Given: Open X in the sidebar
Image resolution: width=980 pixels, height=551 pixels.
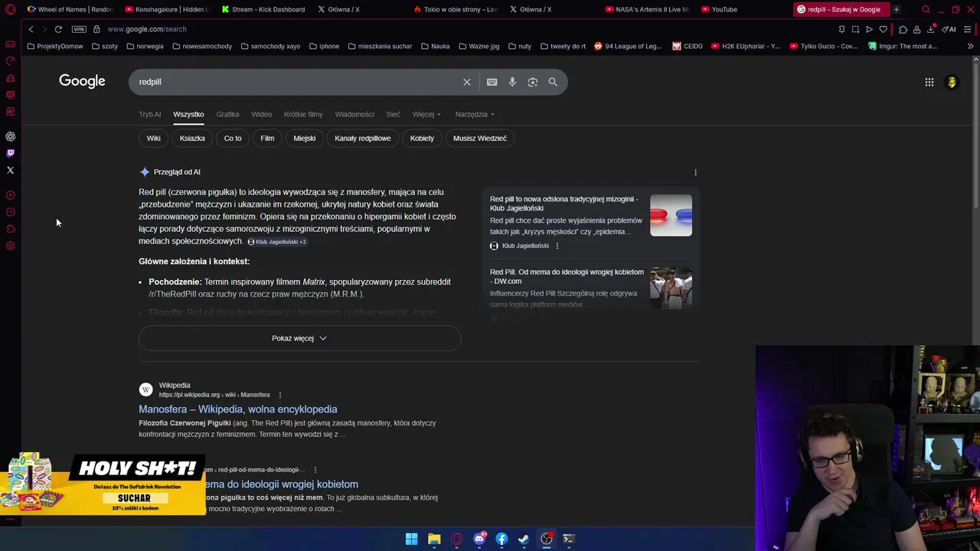Looking at the screenshot, I should (x=11, y=170).
